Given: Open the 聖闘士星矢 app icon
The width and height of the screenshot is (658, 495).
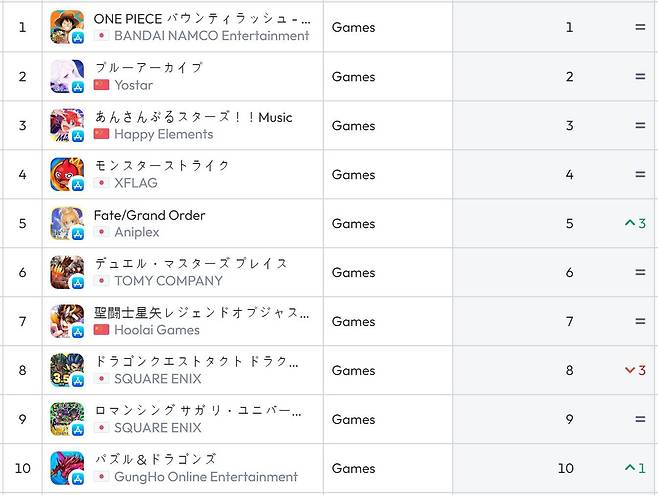Looking at the screenshot, I should point(67,321).
